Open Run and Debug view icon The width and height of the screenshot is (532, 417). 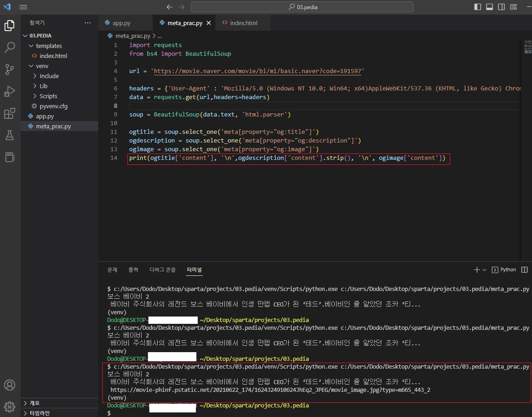point(10,91)
